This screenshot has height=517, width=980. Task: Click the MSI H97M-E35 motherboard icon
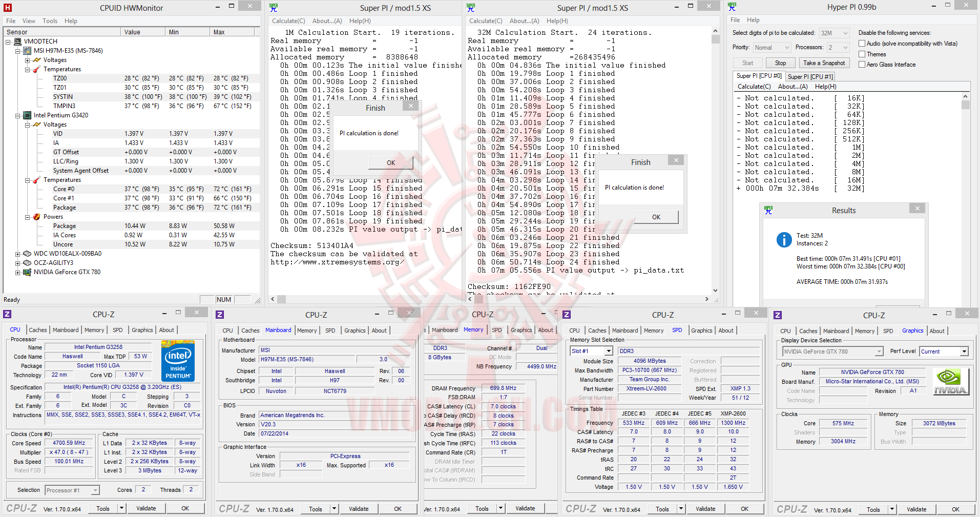coord(28,51)
